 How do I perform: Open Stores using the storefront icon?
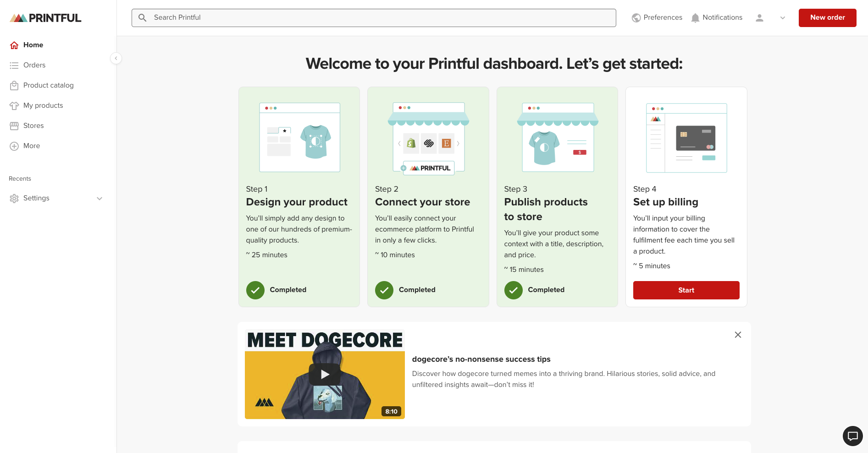14,126
